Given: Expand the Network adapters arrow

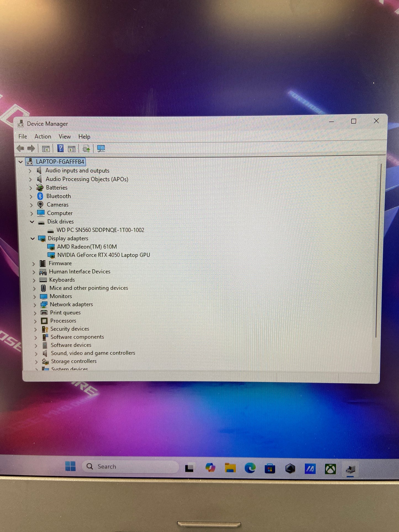Looking at the screenshot, I should tap(35, 305).
